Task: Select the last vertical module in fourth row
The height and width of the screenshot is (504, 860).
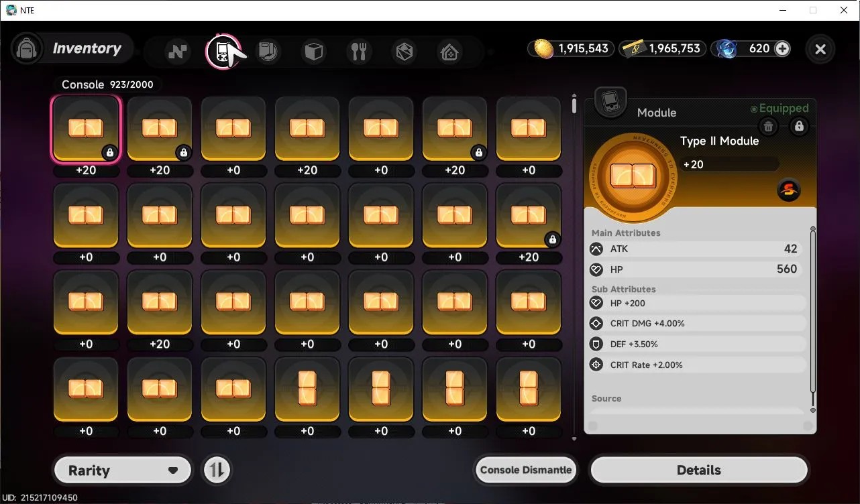Action: [529, 390]
